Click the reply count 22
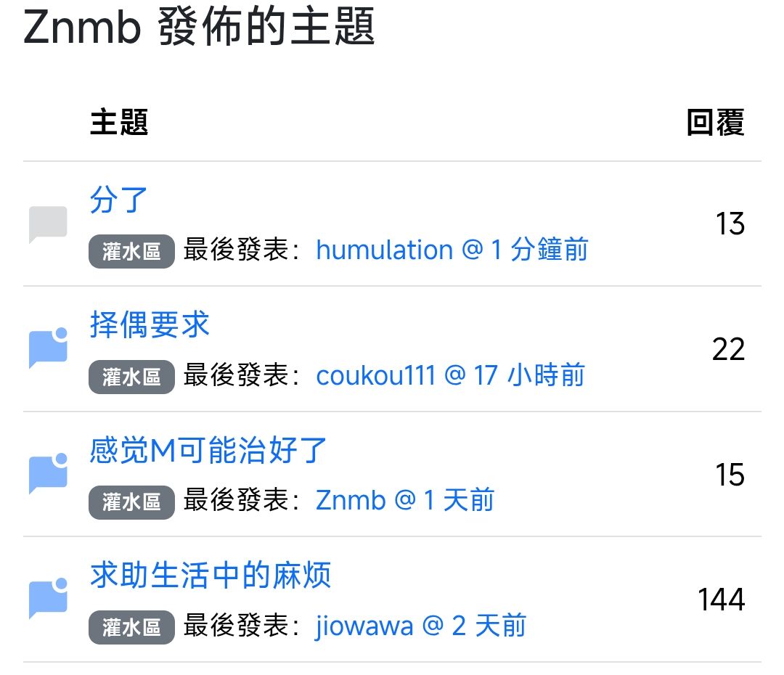The width and height of the screenshot is (784, 675). click(x=729, y=349)
